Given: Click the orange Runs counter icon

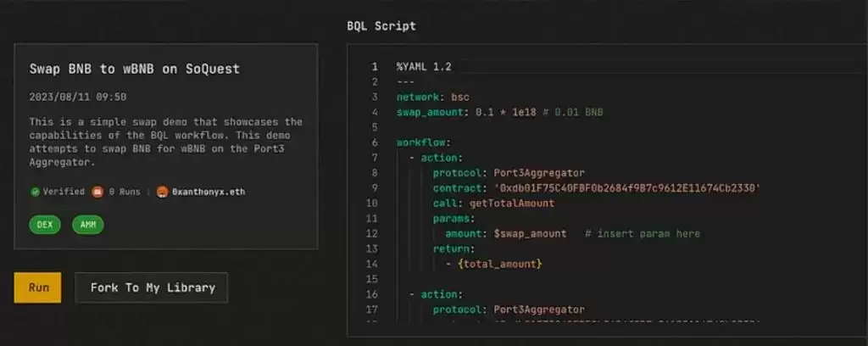Looking at the screenshot, I should (x=97, y=192).
